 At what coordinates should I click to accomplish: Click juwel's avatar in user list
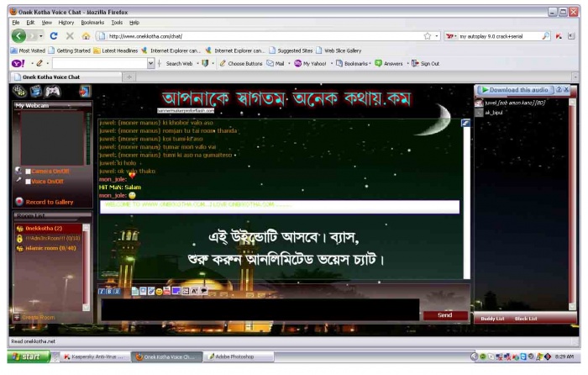pyautogui.click(x=479, y=103)
